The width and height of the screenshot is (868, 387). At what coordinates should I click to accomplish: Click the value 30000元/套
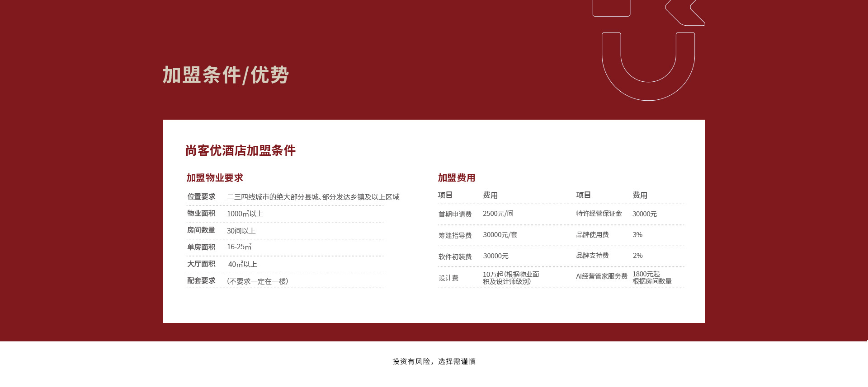500,235
